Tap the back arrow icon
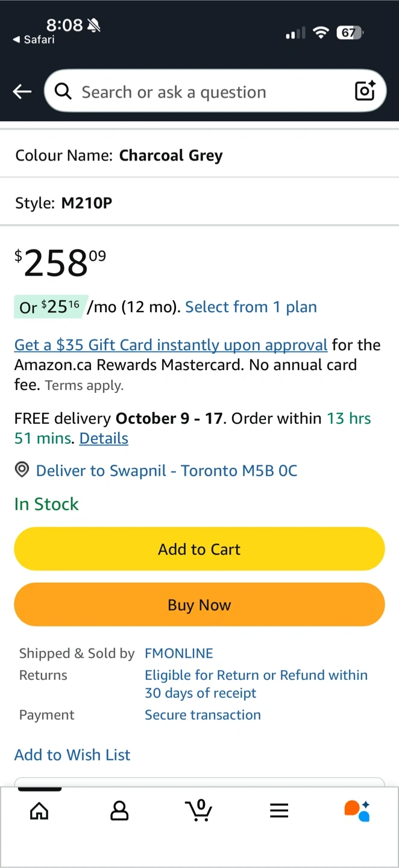 pyautogui.click(x=22, y=92)
